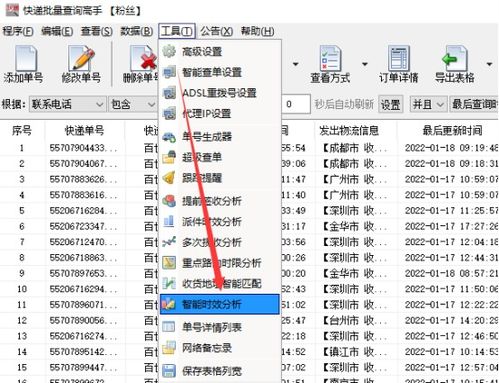Click row number 15 cell
Viewport: 499px width, 383px height.
click(22, 367)
